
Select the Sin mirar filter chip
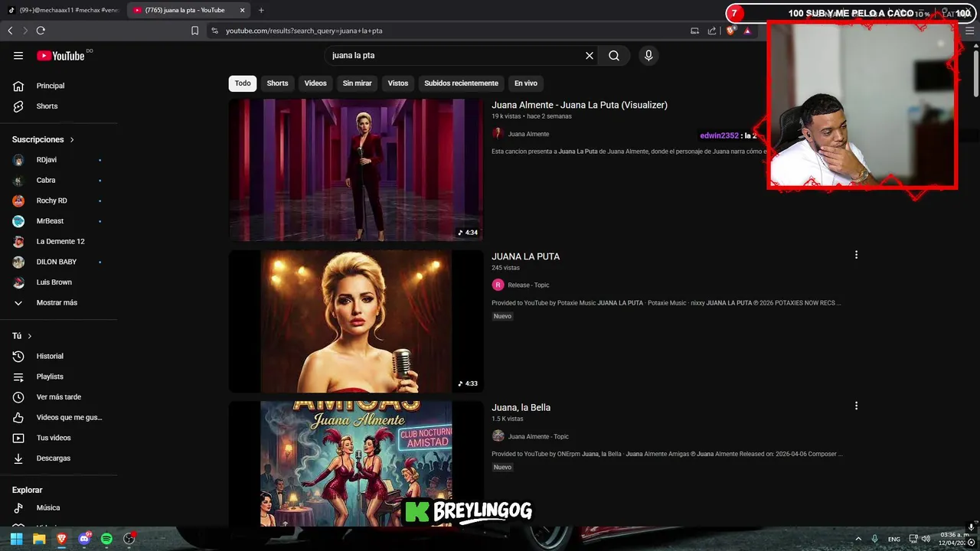click(357, 83)
